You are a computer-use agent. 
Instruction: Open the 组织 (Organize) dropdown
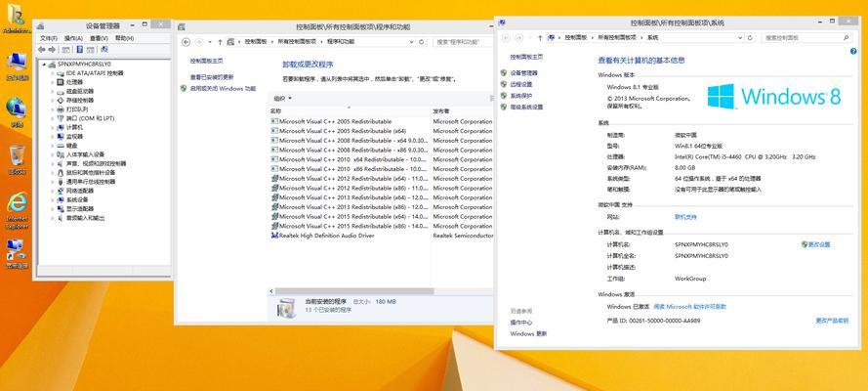(x=282, y=98)
